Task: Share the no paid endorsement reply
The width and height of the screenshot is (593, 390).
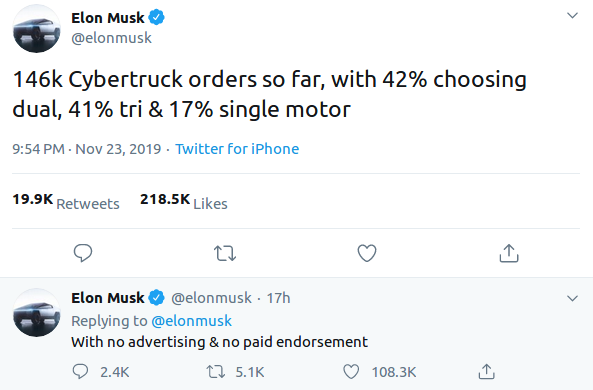Action: coord(486,371)
